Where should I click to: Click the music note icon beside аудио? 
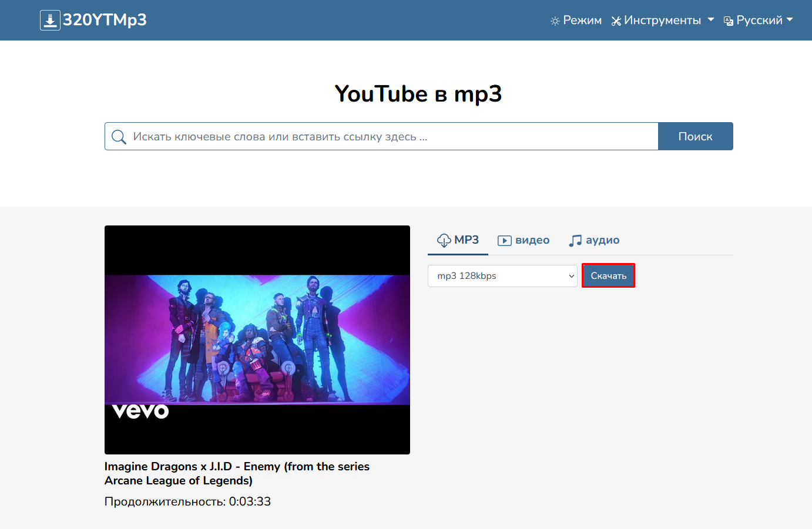[x=575, y=241]
